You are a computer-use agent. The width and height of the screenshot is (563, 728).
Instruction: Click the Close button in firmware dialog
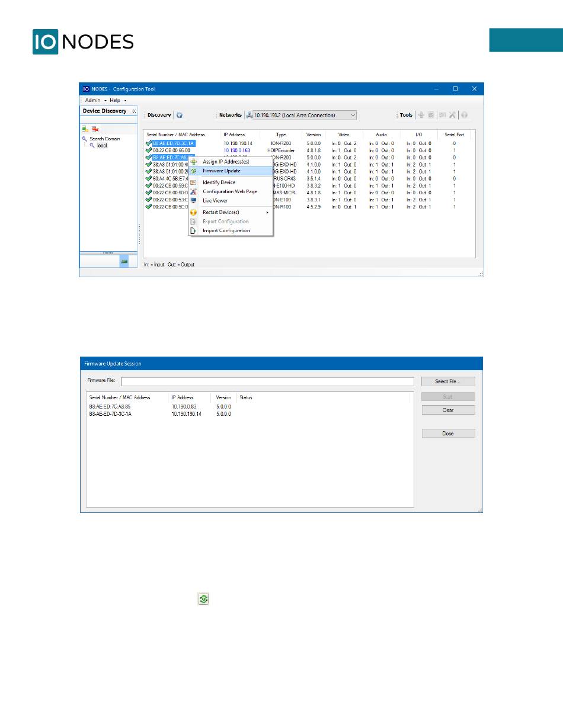pos(448,434)
